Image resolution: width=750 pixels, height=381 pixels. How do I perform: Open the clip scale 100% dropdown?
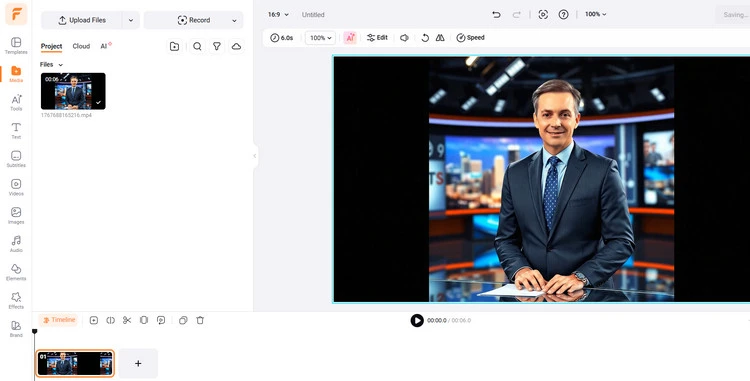(320, 38)
